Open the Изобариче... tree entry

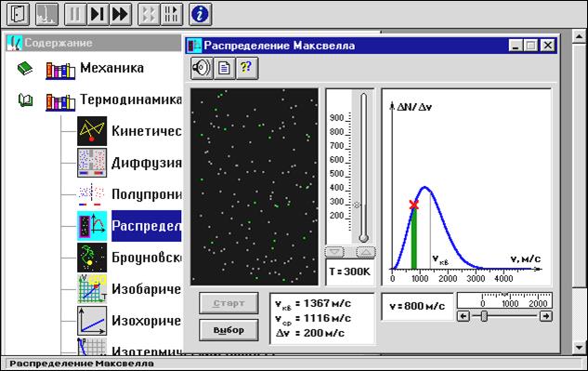[x=146, y=289]
